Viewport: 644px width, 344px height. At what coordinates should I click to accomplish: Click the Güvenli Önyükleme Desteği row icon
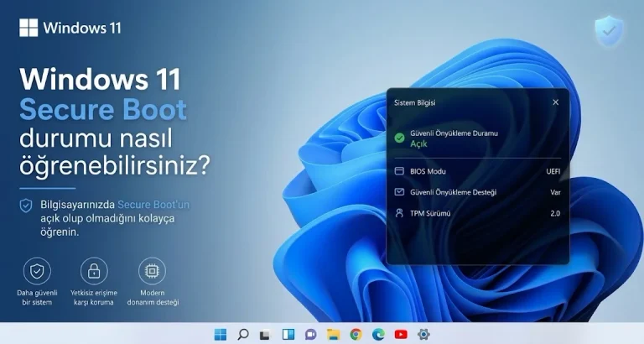[x=399, y=192]
